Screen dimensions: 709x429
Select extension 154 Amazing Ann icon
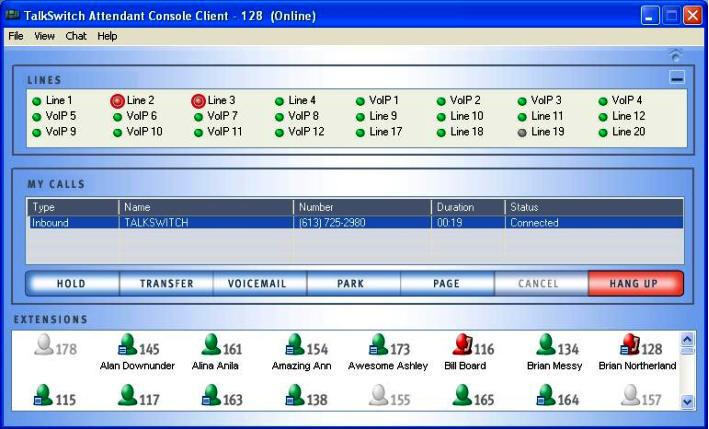[295, 345]
